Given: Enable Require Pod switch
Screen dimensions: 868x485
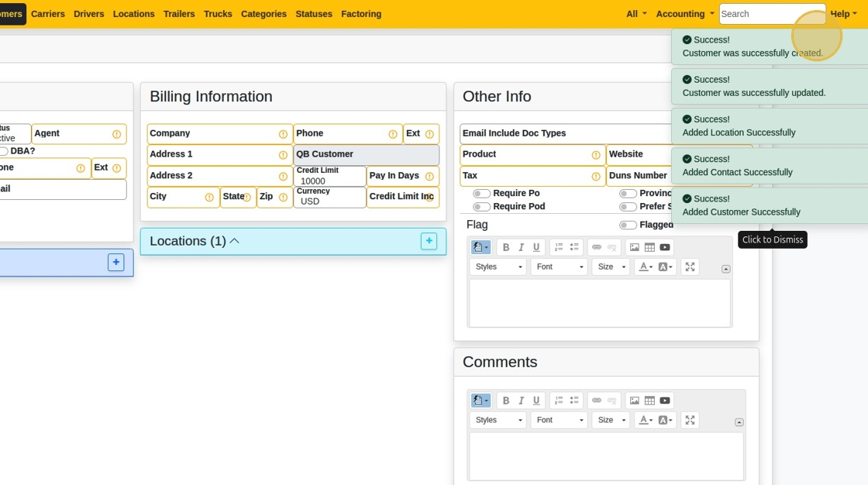Looking at the screenshot, I should (x=481, y=207).
